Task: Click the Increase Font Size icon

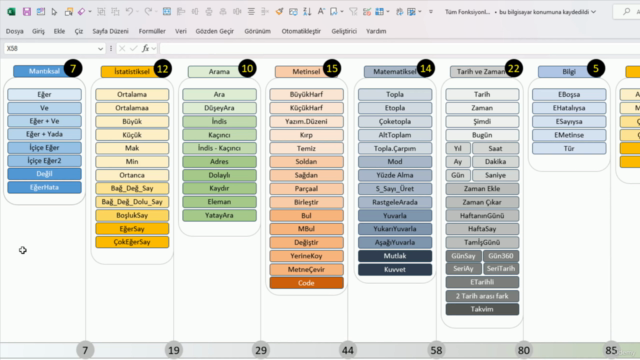Action: click(321, 12)
